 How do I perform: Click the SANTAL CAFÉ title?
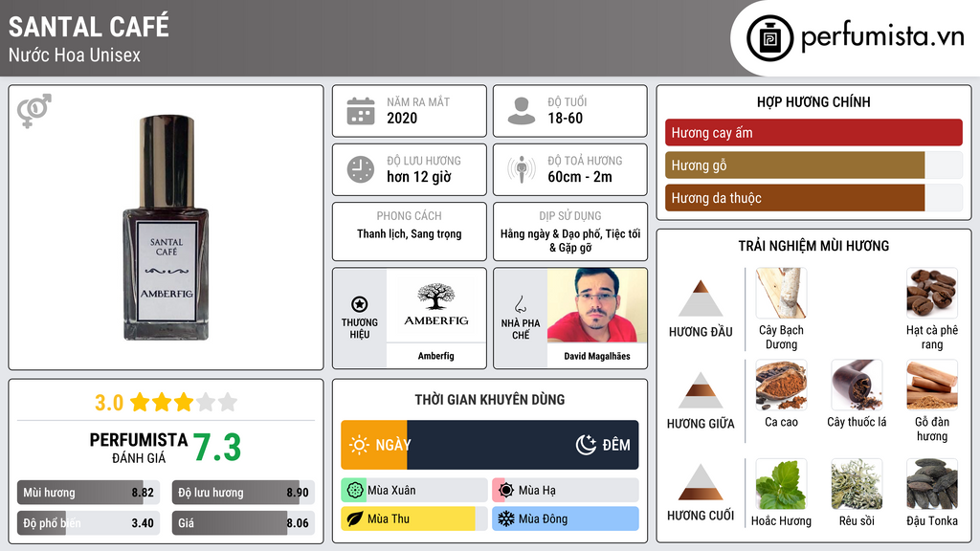pyautogui.click(x=89, y=27)
